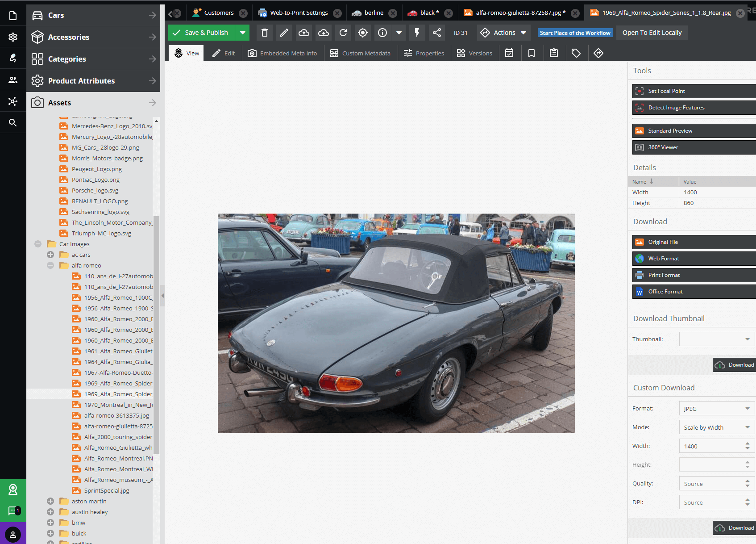This screenshot has height=544, width=756.
Task: Click the share icon in toolbar
Action: tap(437, 33)
